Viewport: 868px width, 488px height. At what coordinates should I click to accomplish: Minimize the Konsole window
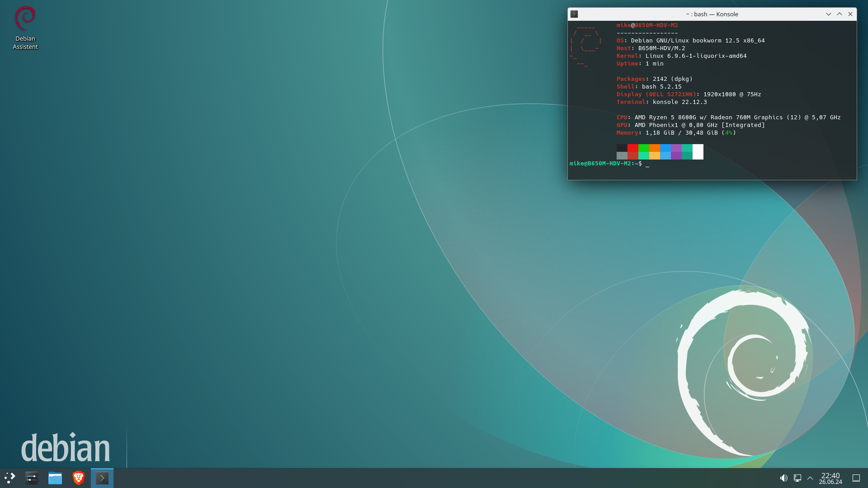click(x=828, y=14)
